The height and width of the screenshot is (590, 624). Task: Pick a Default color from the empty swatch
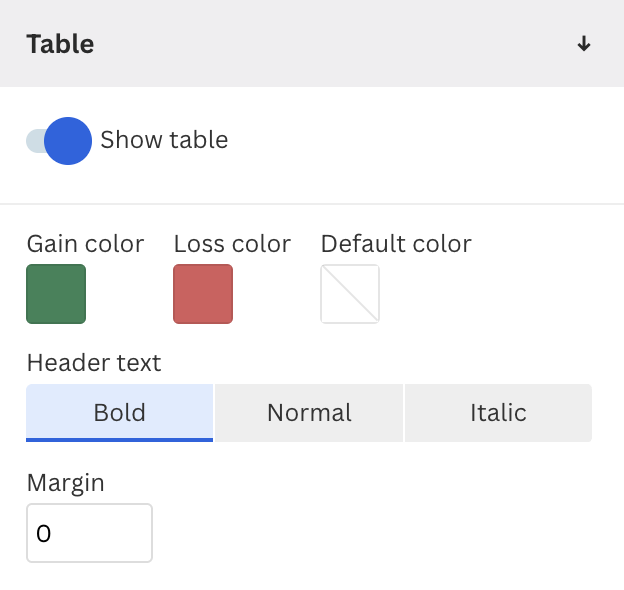[350, 294]
